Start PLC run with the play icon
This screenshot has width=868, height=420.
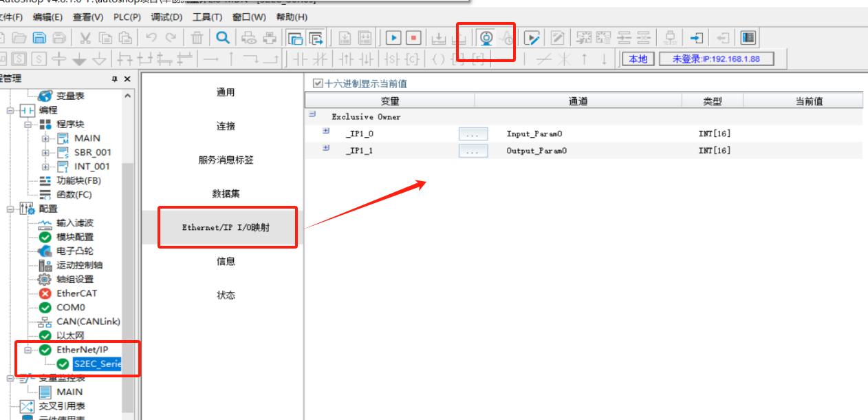click(x=393, y=36)
